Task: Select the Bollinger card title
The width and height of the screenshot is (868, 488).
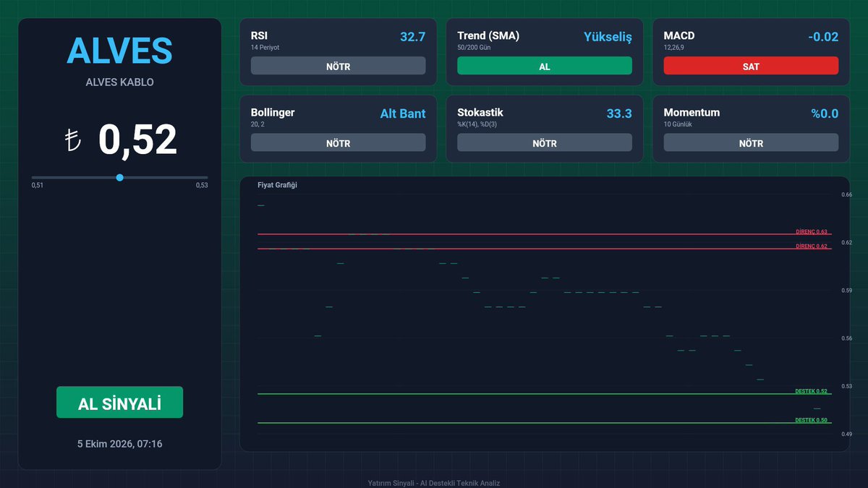Action: tap(273, 113)
